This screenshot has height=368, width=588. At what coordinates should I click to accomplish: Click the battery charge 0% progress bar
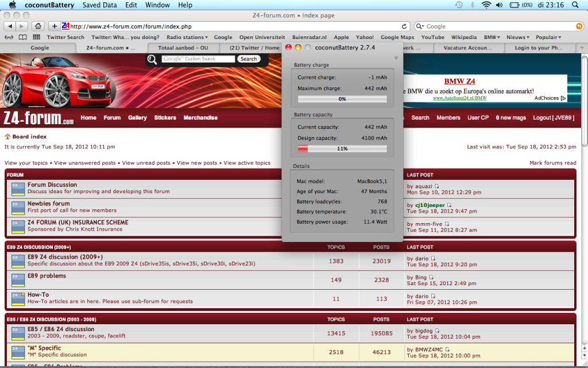tap(342, 99)
